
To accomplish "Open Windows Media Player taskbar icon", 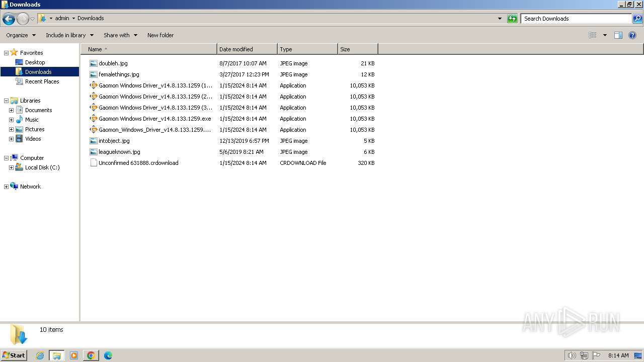I will coord(74,355).
